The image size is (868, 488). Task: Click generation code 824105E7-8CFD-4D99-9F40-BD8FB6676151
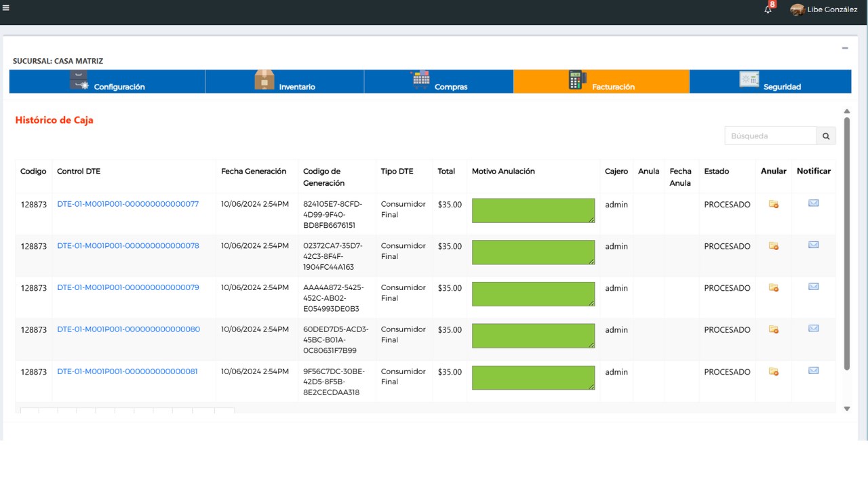333,214
